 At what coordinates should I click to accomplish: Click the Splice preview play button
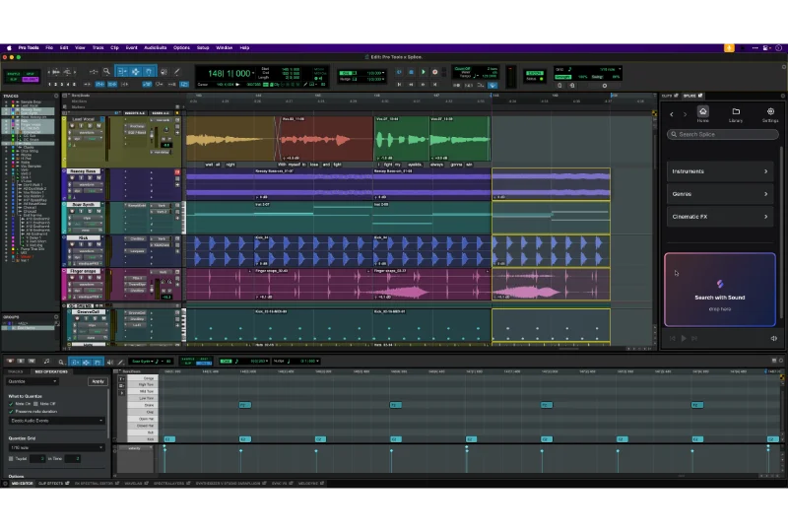click(684, 338)
